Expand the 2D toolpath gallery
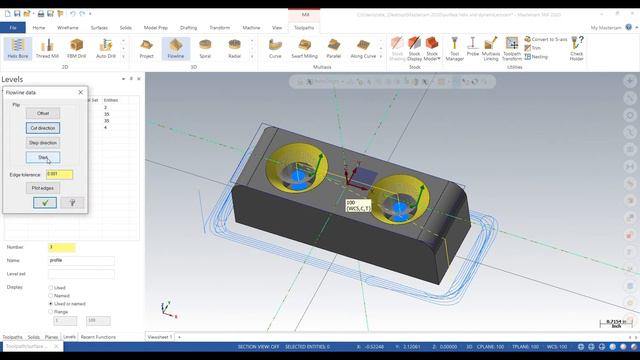This screenshot has height=360, width=640. [x=123, y=56]
